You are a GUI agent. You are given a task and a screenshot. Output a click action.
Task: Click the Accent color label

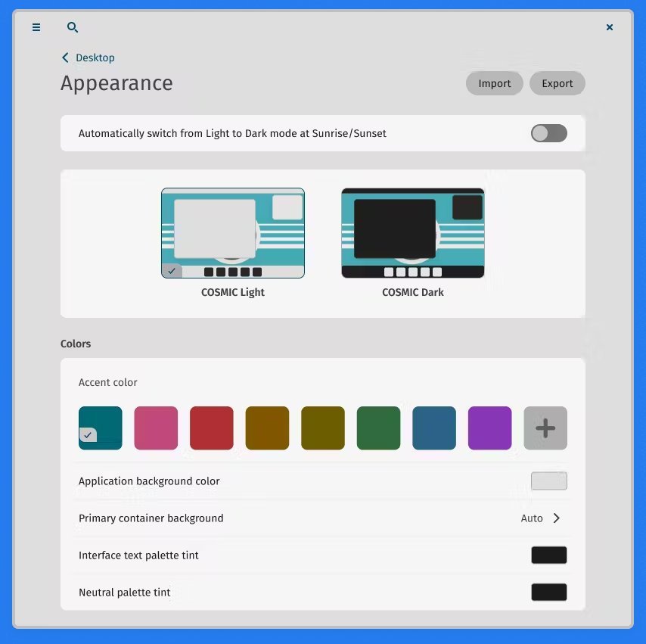(x=108, y=382)
